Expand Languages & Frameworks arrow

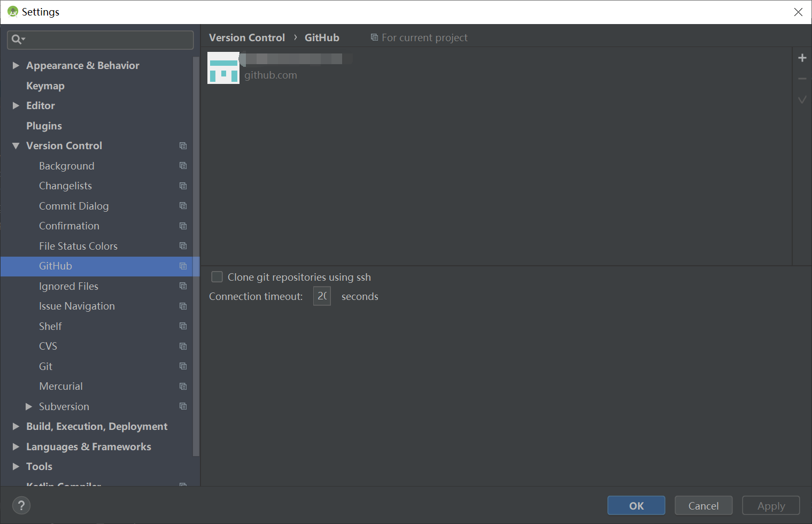(x=16, y=446)
